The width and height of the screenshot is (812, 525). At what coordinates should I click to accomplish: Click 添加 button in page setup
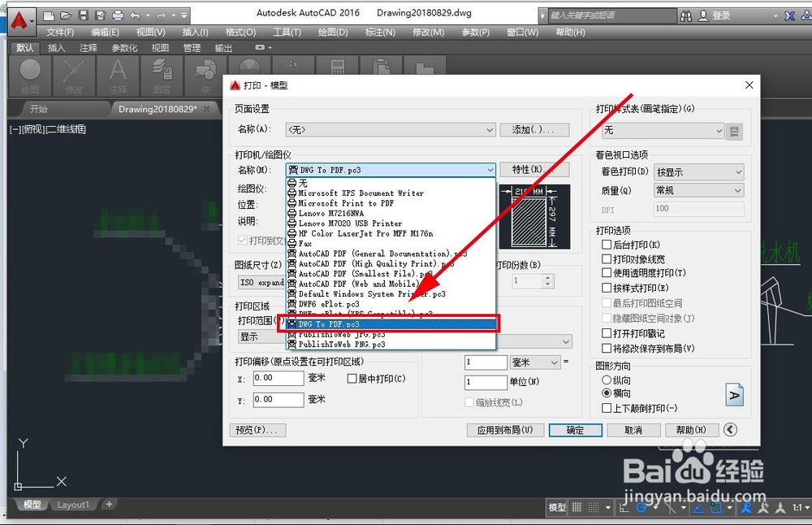pyautogui.click(x=534, y=129)
